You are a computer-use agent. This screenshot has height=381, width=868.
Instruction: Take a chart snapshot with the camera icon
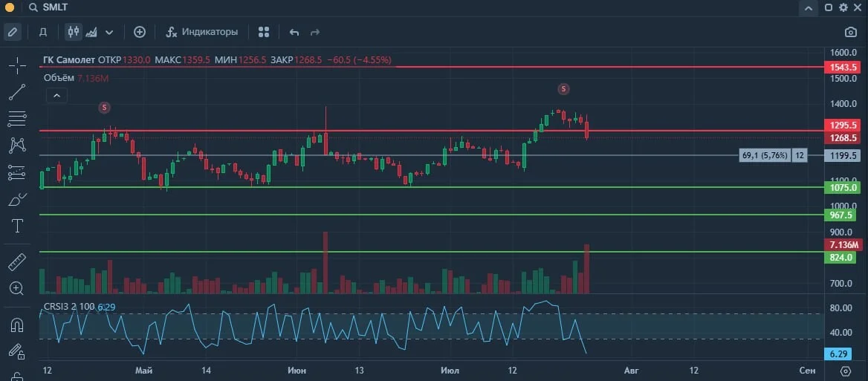[850, 32]
